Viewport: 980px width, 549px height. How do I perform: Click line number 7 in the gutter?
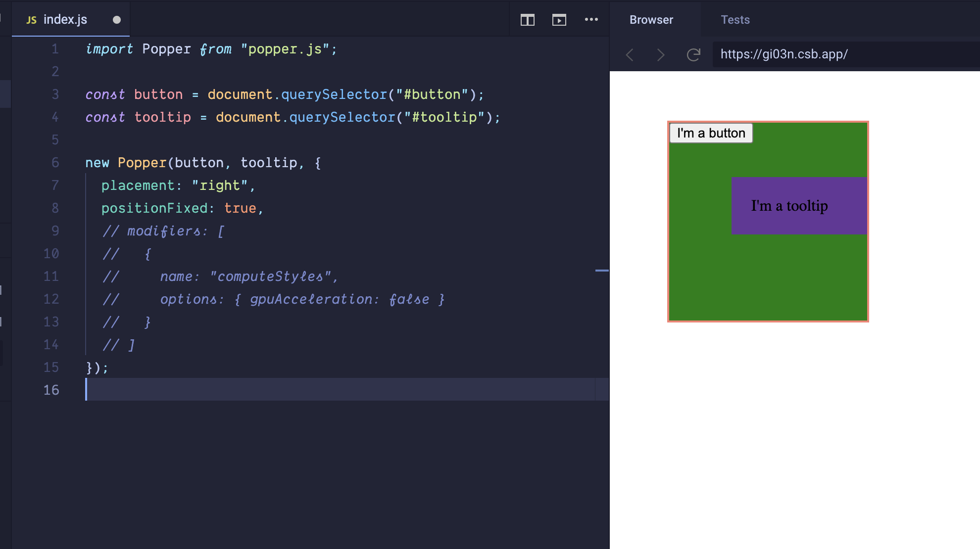[x=55, y=185]
